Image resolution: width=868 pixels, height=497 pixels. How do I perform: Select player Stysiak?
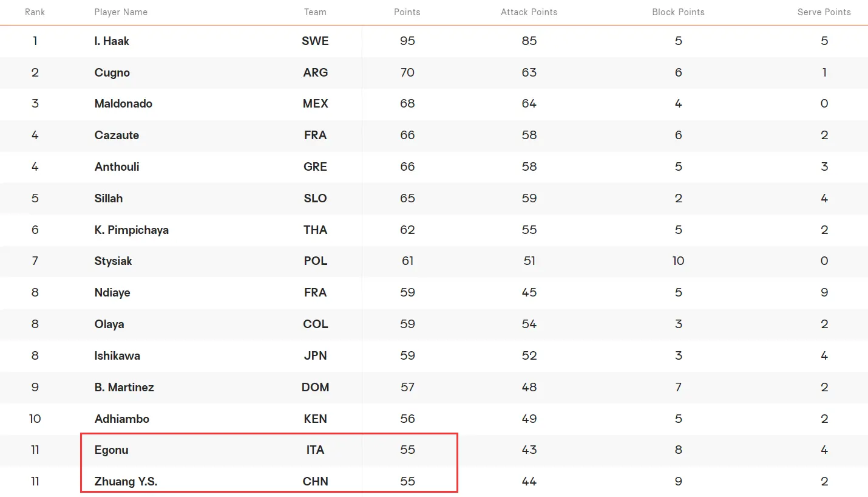point(113,261)
